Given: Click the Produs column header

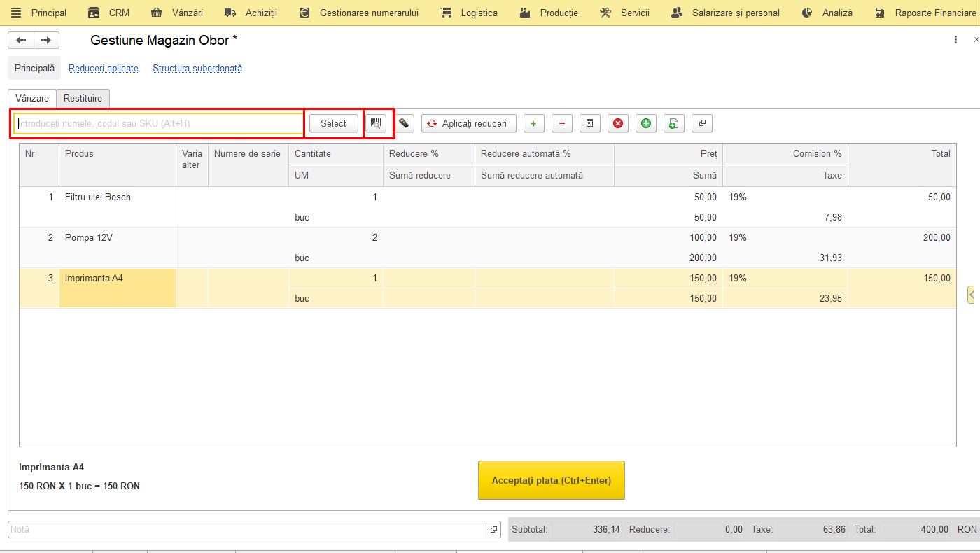Looking at the screenshot, I should point(118,164).
